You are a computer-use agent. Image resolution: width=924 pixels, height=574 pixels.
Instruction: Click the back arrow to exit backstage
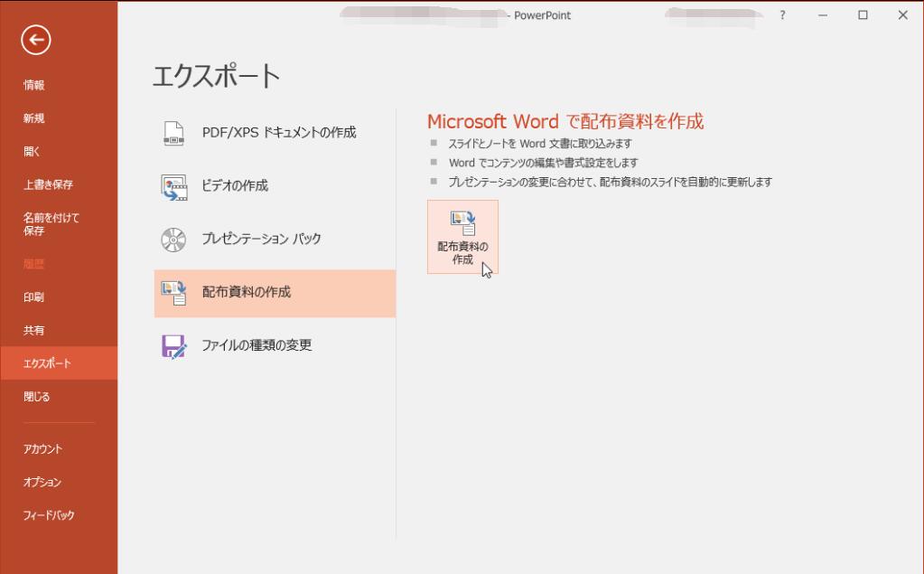(36, 39)
